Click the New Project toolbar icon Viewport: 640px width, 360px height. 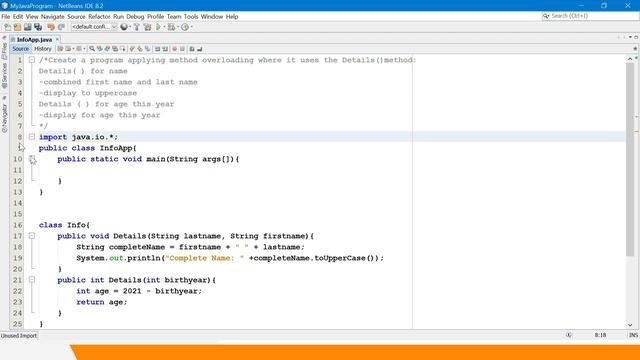18,27
